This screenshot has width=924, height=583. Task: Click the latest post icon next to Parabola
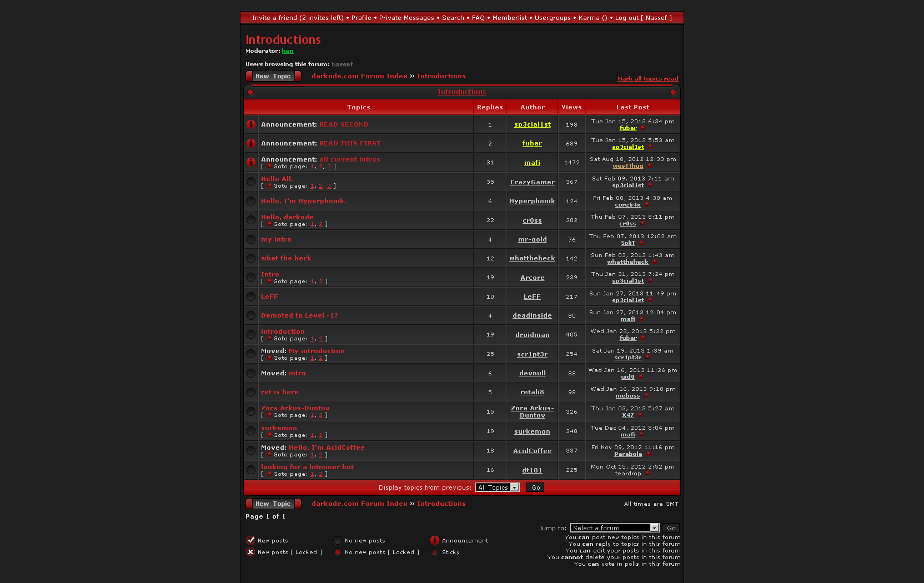tap(647, 454)
